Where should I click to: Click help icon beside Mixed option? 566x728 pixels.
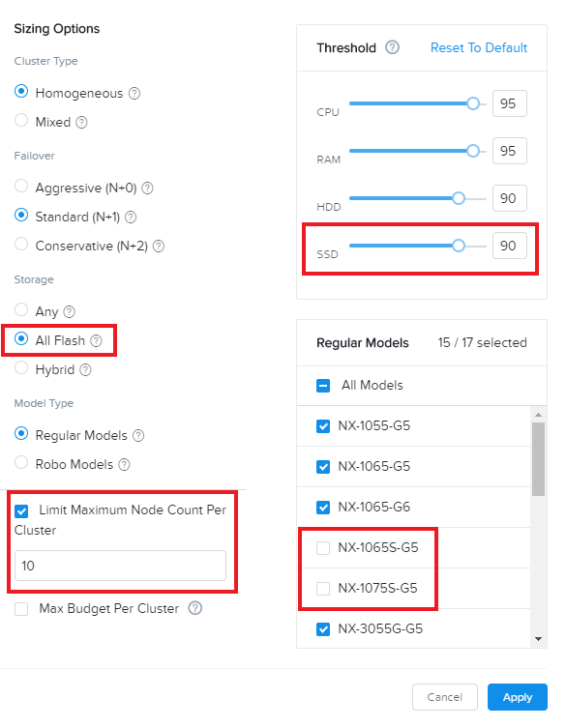81,123
